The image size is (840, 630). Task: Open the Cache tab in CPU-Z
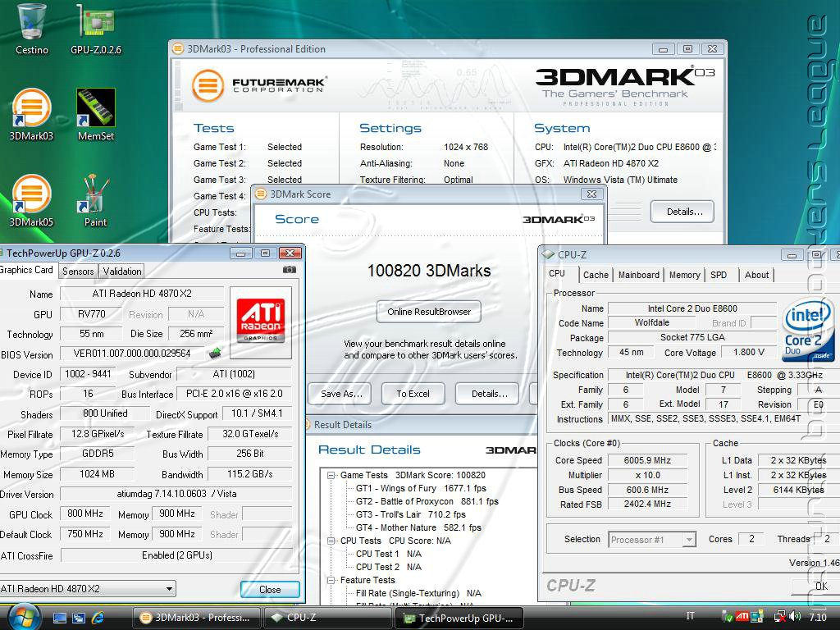pos(596,275)
